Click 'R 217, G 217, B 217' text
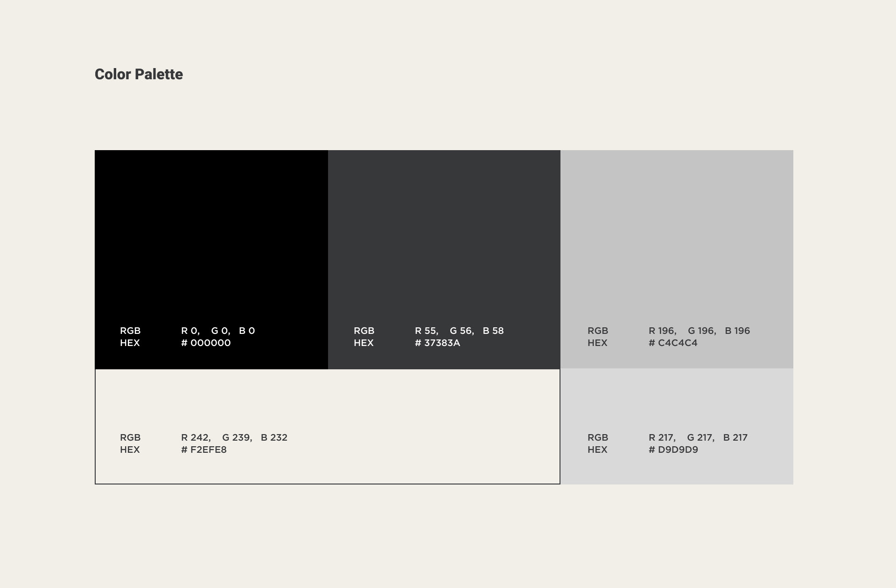Viewport: 896px width, 588px height. click(x=698, y=437)
